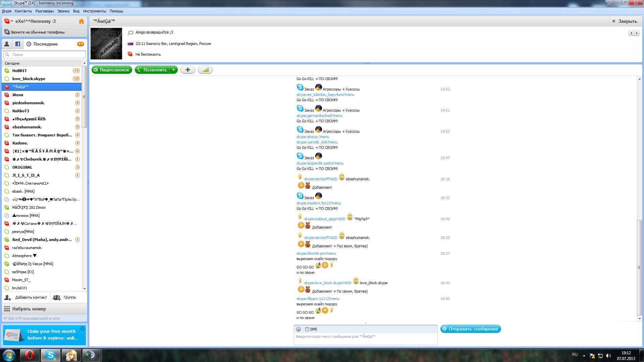The width and height of the screenshot is (644, 362).
Task: Open the Skype menu
Action: click(7, 11)
